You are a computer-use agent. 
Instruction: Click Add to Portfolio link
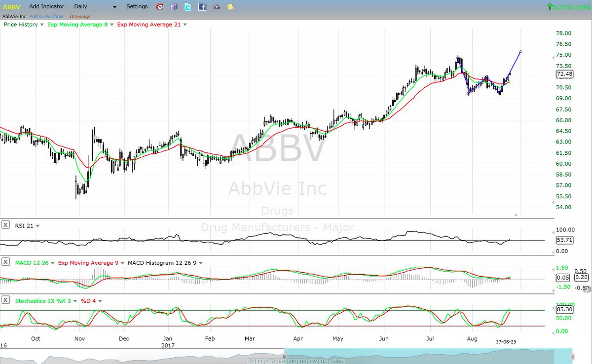click(x=46, y=16)
